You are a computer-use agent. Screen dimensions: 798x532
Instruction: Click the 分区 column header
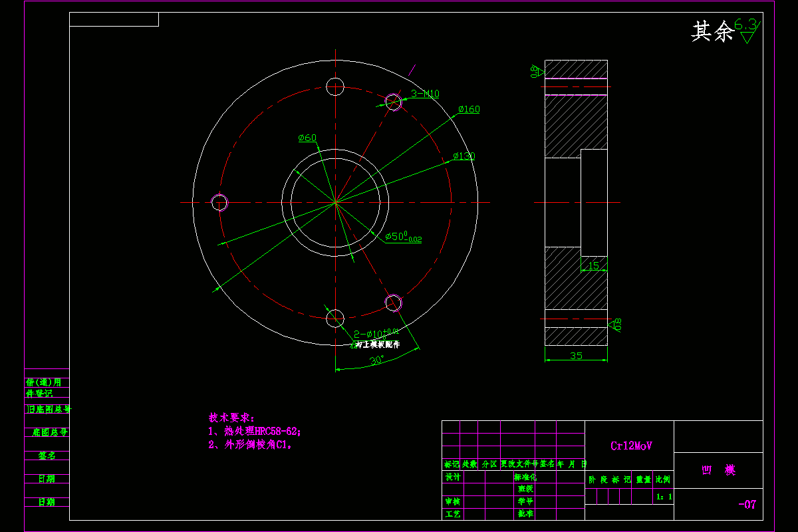[x=489, y=464]
